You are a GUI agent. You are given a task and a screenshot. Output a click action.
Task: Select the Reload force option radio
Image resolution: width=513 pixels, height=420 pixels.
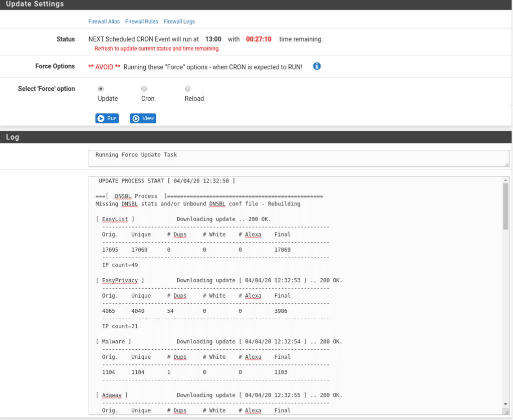187,89
